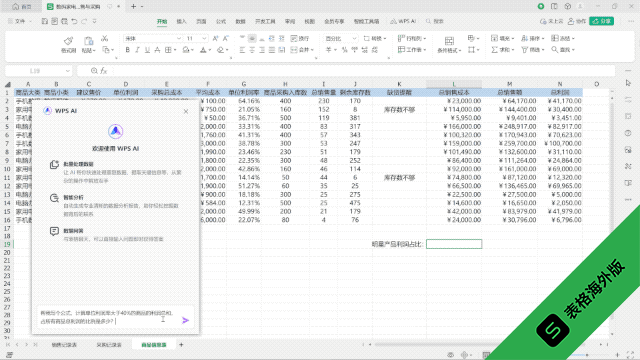
Task: Click the Format Painter brush icon
Action: pos(69,41)
